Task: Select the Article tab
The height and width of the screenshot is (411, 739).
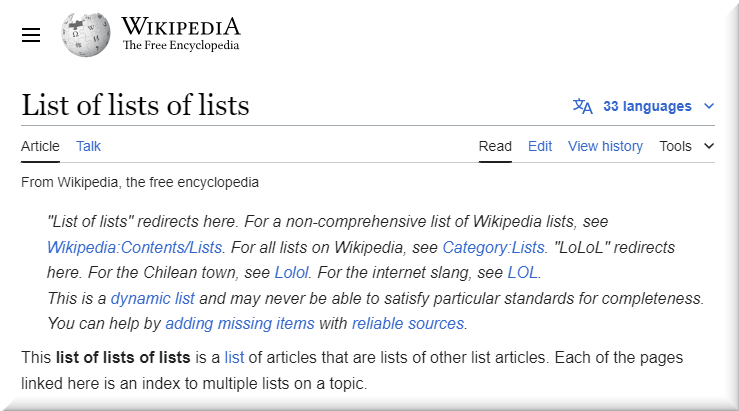Action: point(40,146)
